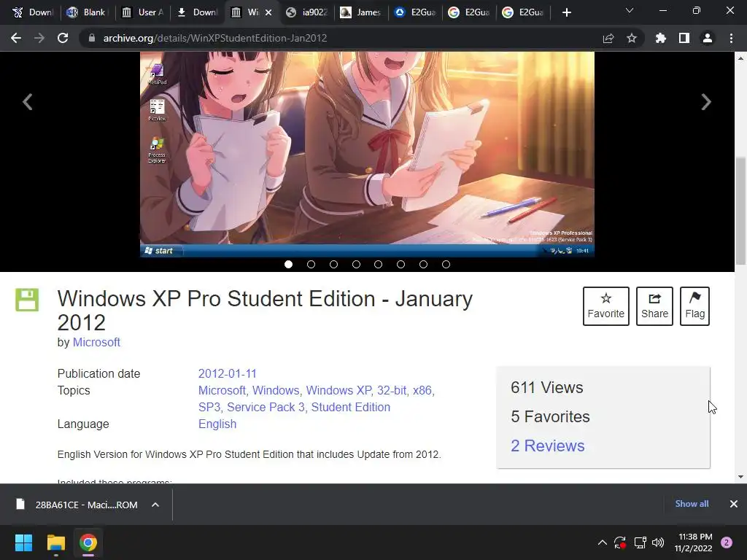The image size is (747, 560).
Task: Expand download item options chevron
Action: [155, 505]
